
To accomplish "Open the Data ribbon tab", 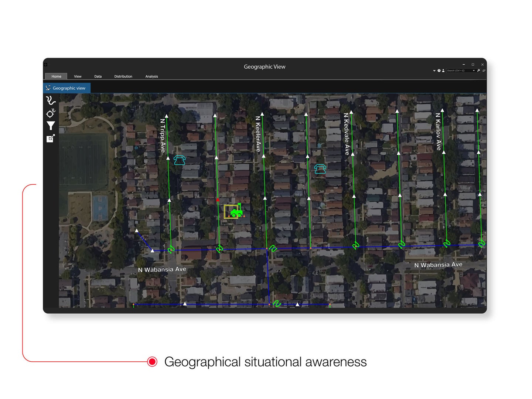I will coord(98,76).
